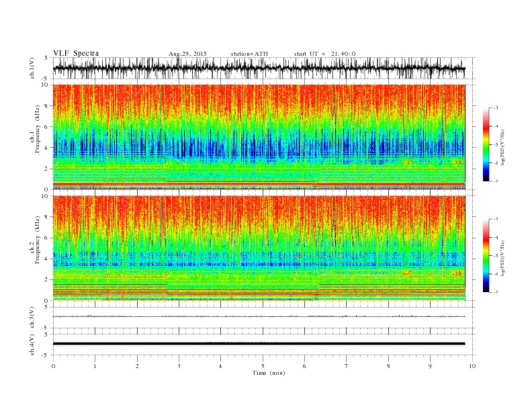Click the ch.4(V) axis label
532x411 pixels.
(x=32, y=345)
